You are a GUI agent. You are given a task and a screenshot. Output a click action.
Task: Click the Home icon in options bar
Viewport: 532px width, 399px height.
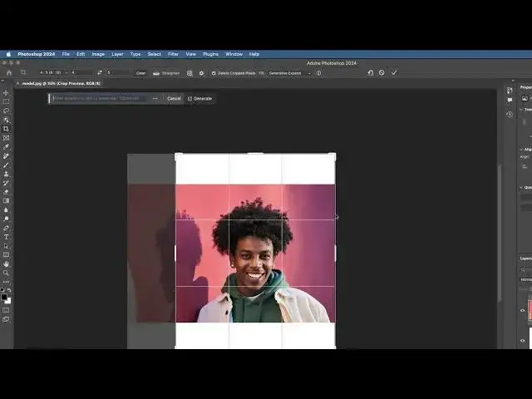tap(9, 72)
